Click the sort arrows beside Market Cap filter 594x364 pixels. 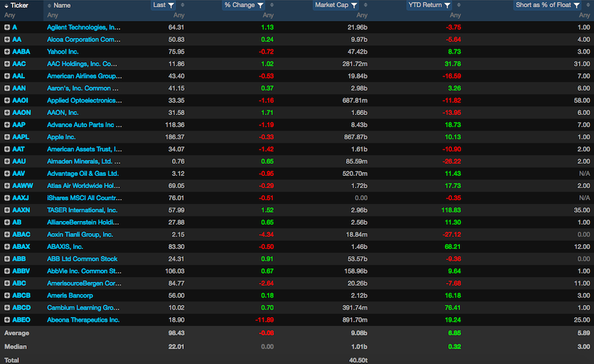point(365,5)
